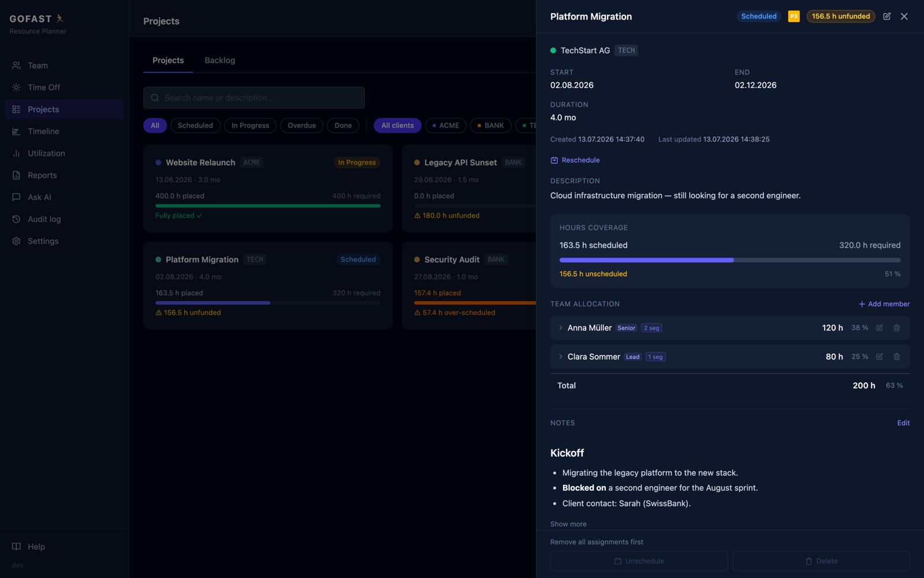Open Reports document icon

16,175
